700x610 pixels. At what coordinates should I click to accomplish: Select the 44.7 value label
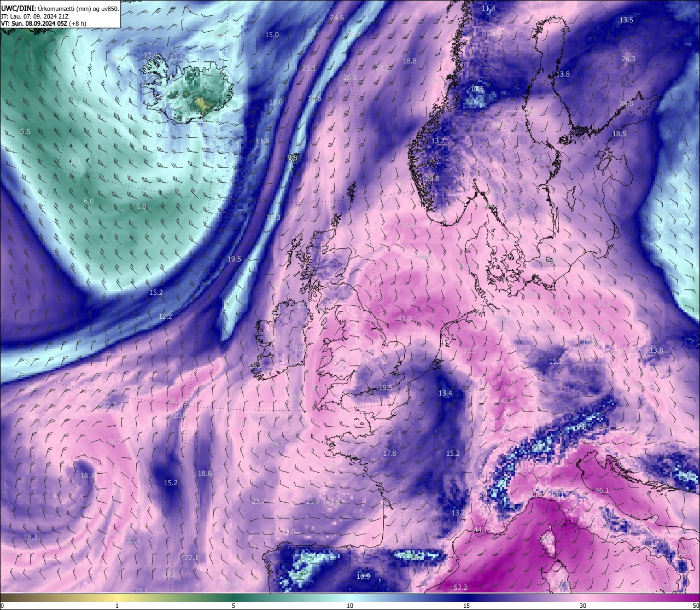click(480, 530)
